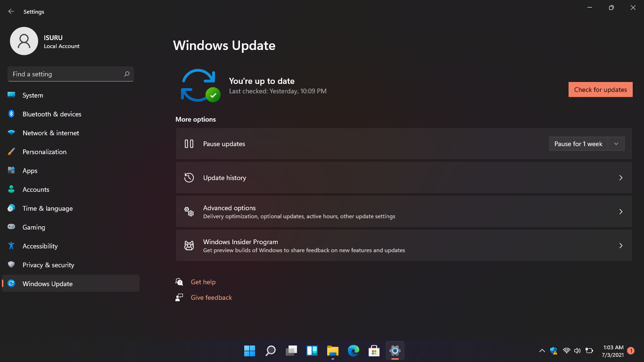Viewport: 644px width, 362px height.
Task: Click the Personalization paintbrush icon
Action: pyautogui.click(x=11, y=152)
